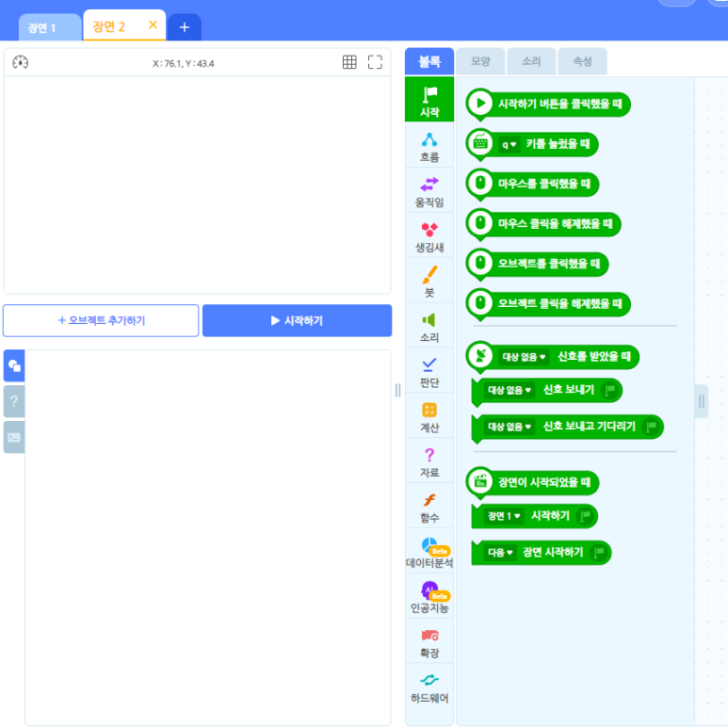Screen dimensions: 728x728
Task: Open 대상 없음 dropdown in 신호 보내기 block
Action: pyautogui.click(x=509, y=390)
